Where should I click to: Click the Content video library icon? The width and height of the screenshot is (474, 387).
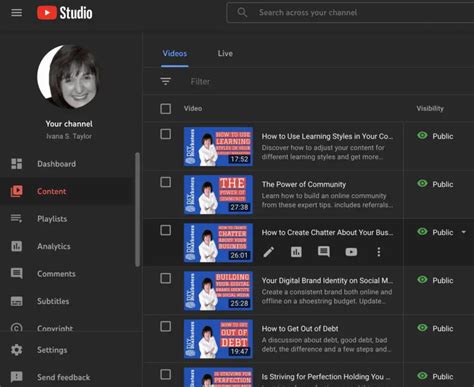17,191
